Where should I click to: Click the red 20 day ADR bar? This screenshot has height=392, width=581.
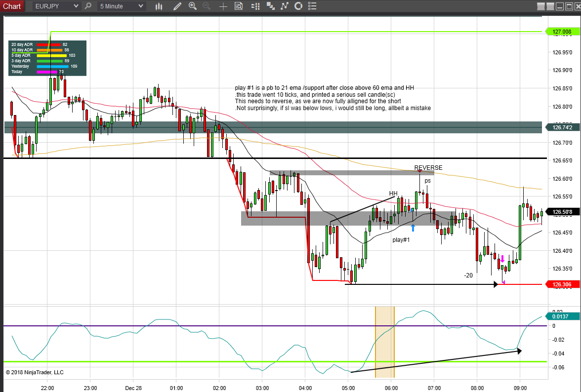pyautogui.click(x=48, y=44)
